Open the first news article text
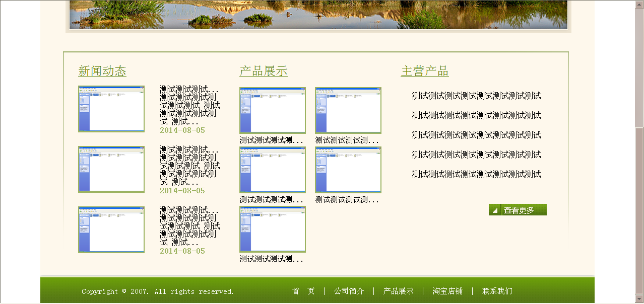The width and height of the screenshot is (644, 304). pyautogui.click(x=189, y=105)
